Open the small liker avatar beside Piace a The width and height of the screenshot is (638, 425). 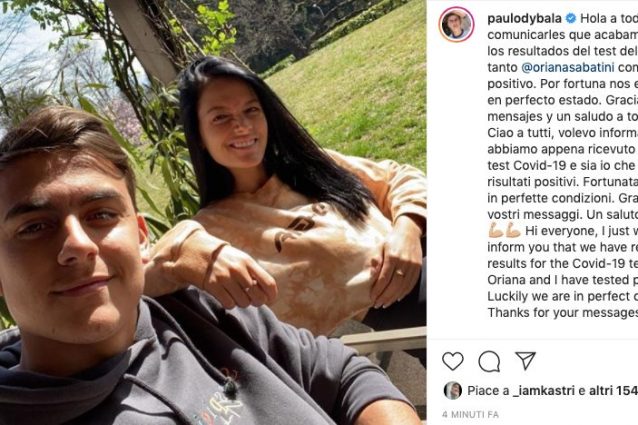click(x=452, y=390)
